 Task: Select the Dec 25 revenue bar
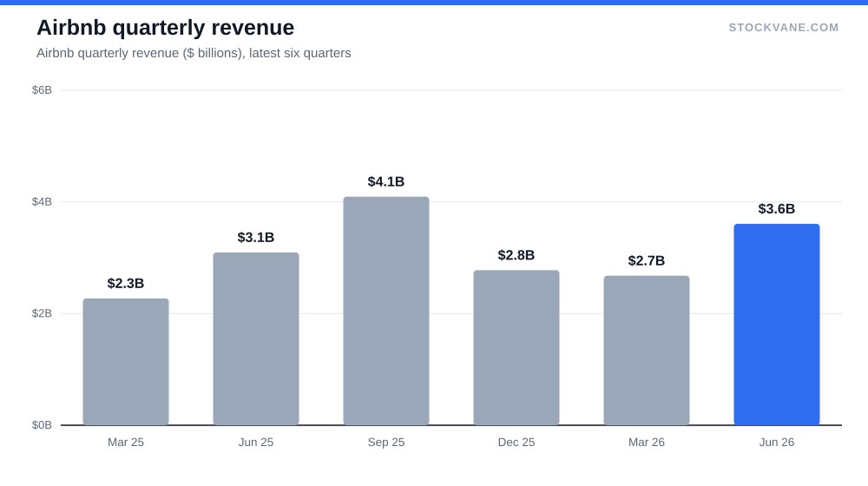click(x=516, y=348)
